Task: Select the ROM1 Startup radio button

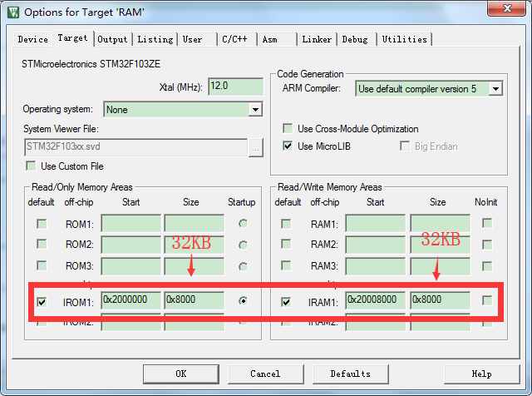Action: [x=243, y=223]
